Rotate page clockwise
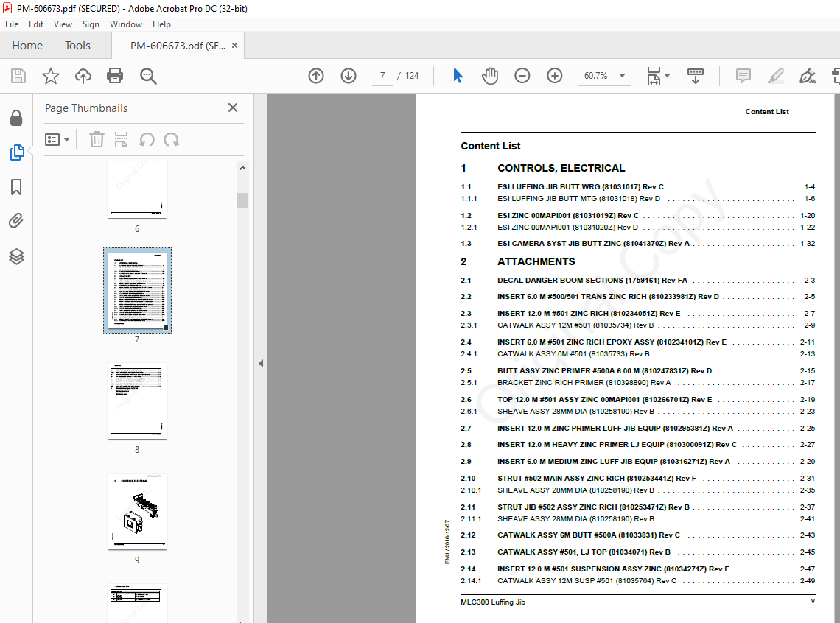This screenshot has height=623, width=840. click(172, 140)
